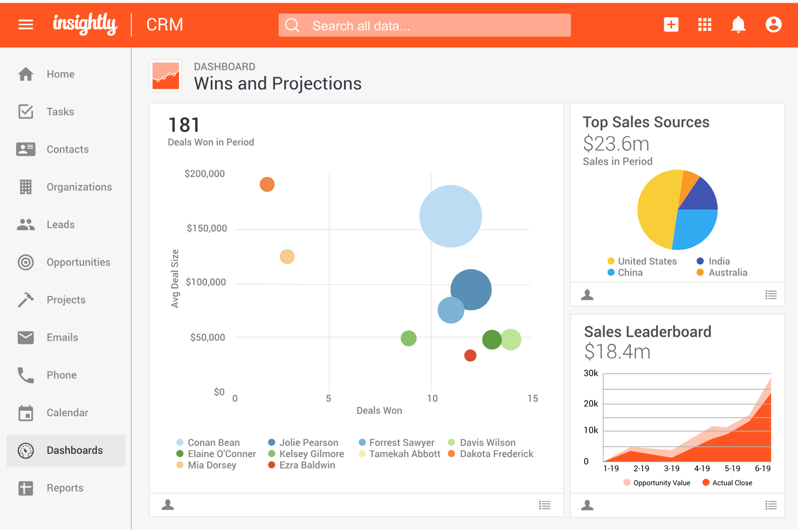This screenshot has width=798, height=532.
Task: Open list view on Top Sales Sources card
Action: (x=771, y=294)
